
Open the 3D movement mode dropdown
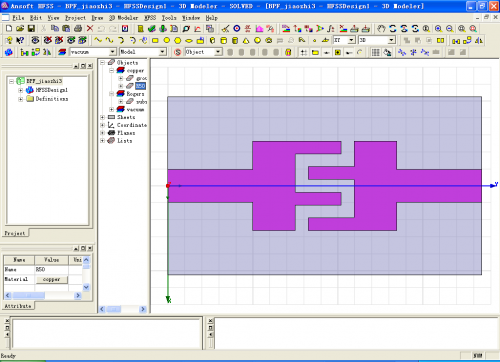click(x=392, y=40)
